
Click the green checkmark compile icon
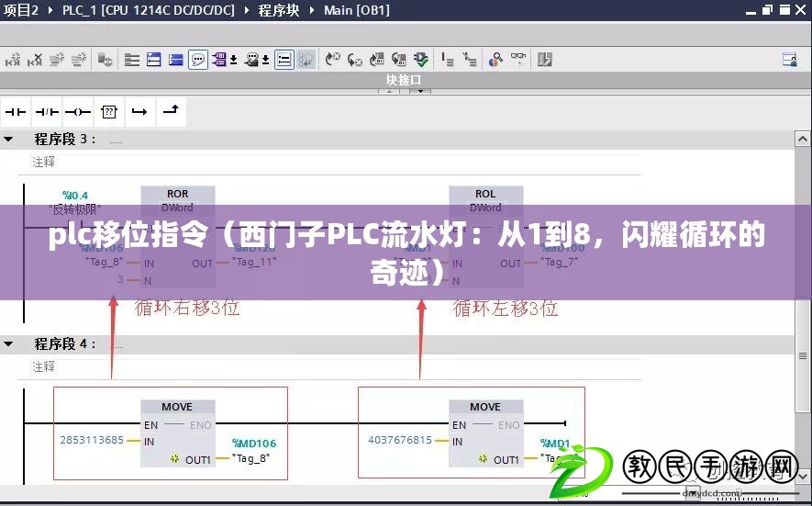pyautogui.click(x=420, y=60)
